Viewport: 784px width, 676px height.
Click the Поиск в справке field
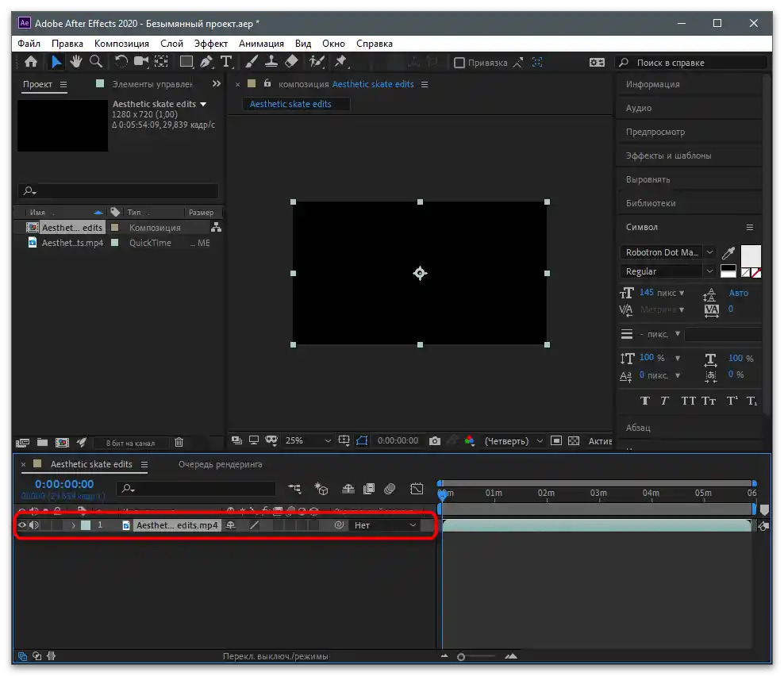pyautogui.click(x=691, y=63)
